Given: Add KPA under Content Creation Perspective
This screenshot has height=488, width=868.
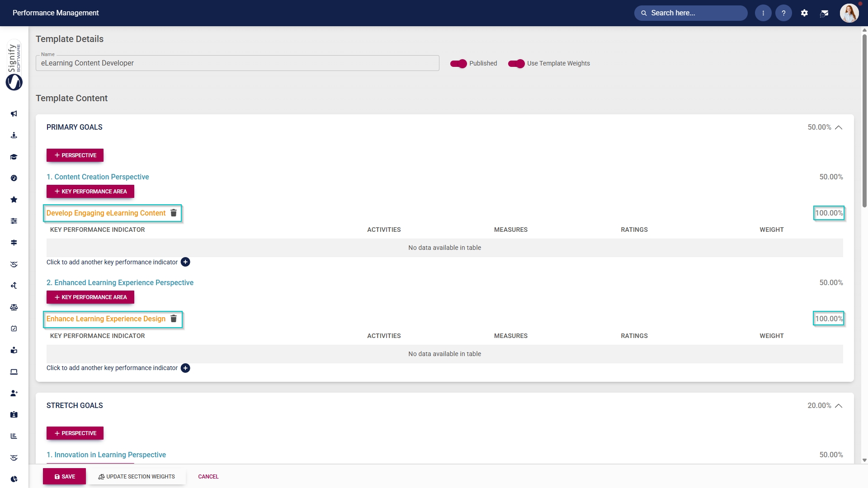Looking at the screenshot, I should (90, 191).
